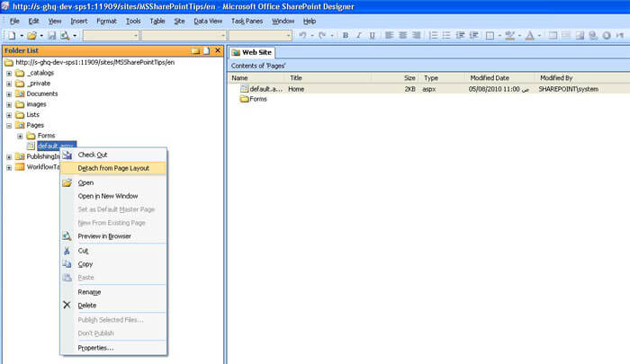Collapse the Pages folder
This screenshot has height=364, width=630.
point(9,125)
